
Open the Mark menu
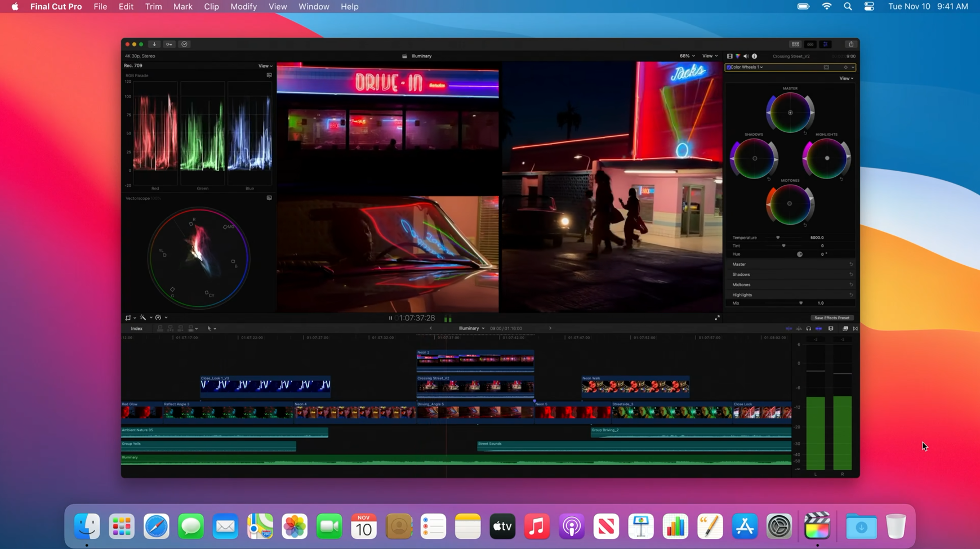pos(182,7)
